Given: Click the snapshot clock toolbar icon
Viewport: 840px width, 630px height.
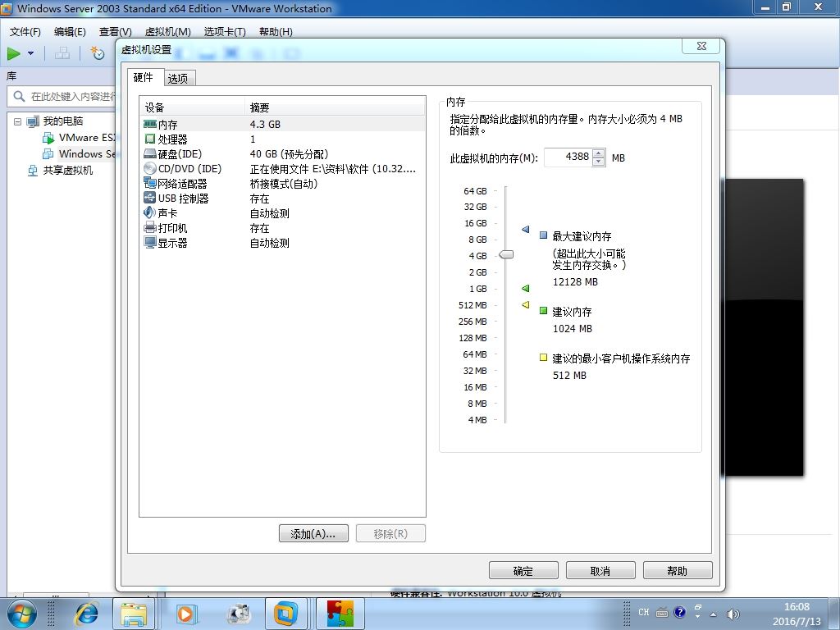Looking at the screenshot, I should (x=97, y=53).
